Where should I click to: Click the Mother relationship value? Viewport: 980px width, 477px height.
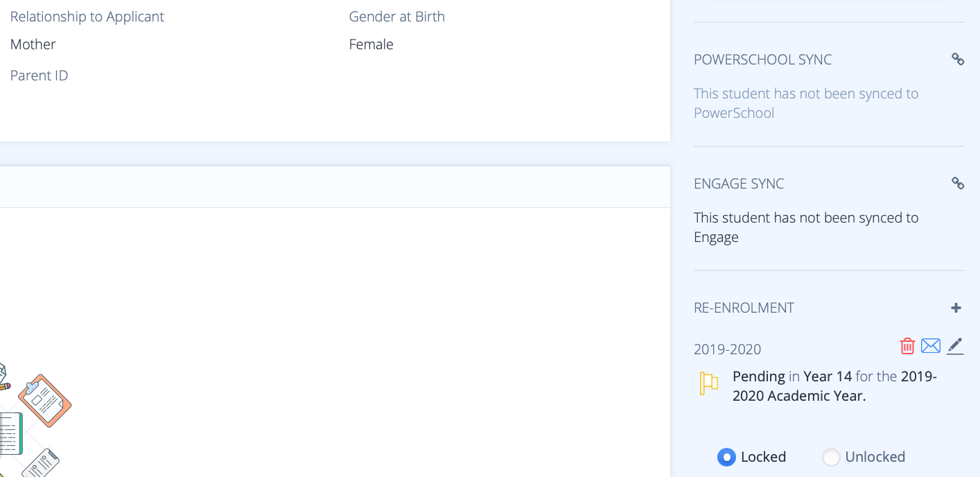click(33, 44)
